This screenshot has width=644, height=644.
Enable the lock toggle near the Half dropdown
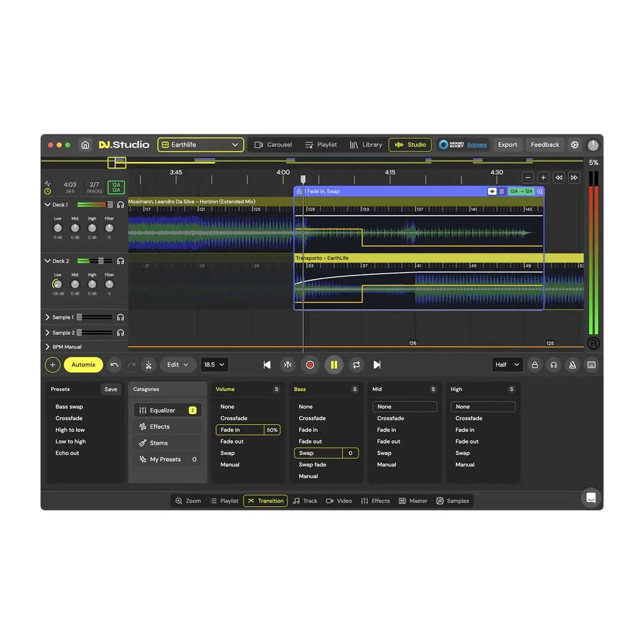(x=535, y=364)
